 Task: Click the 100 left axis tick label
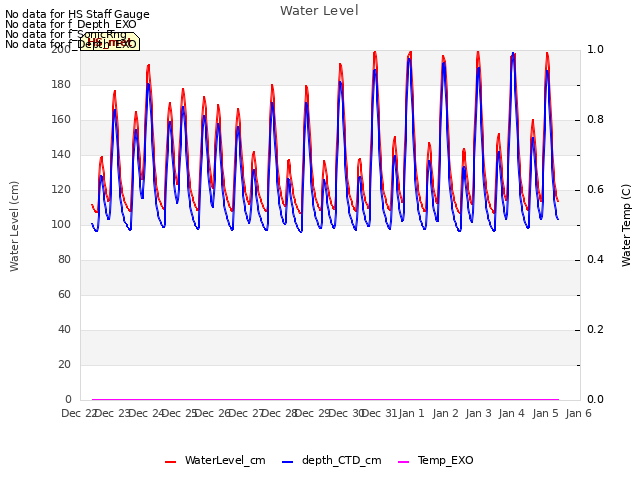[x=61, y=224]
